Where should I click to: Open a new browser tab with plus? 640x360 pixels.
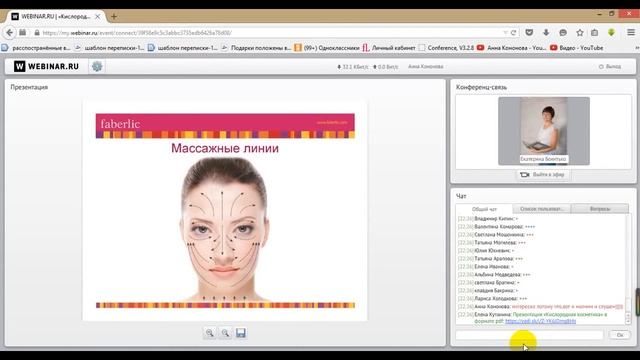point(114,17)
